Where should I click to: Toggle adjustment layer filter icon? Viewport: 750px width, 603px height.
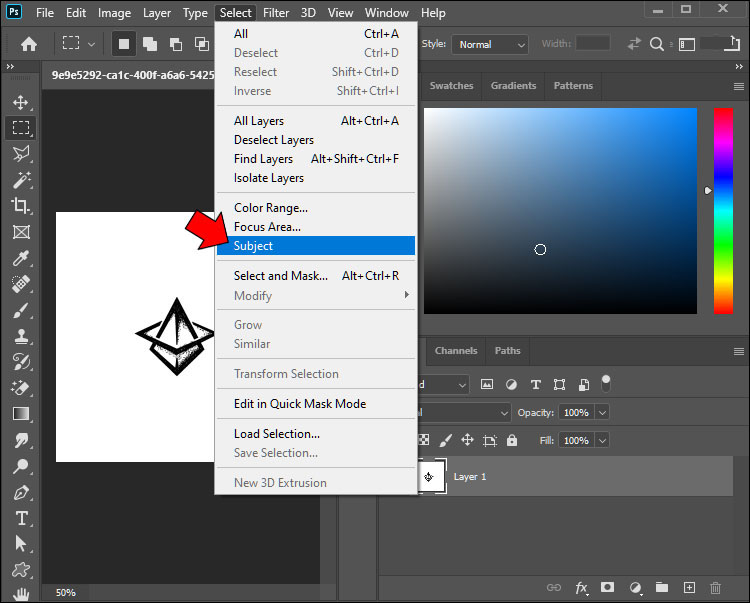(511, 384)
